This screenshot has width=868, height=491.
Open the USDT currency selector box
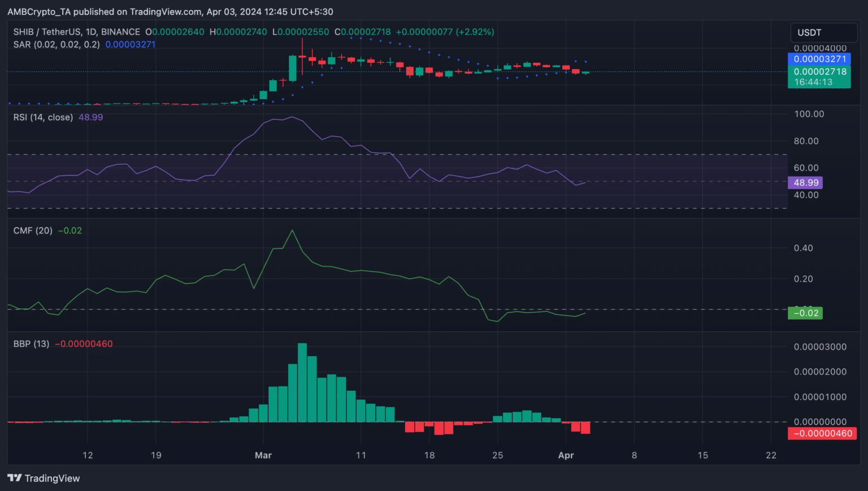tap(823, 33)
